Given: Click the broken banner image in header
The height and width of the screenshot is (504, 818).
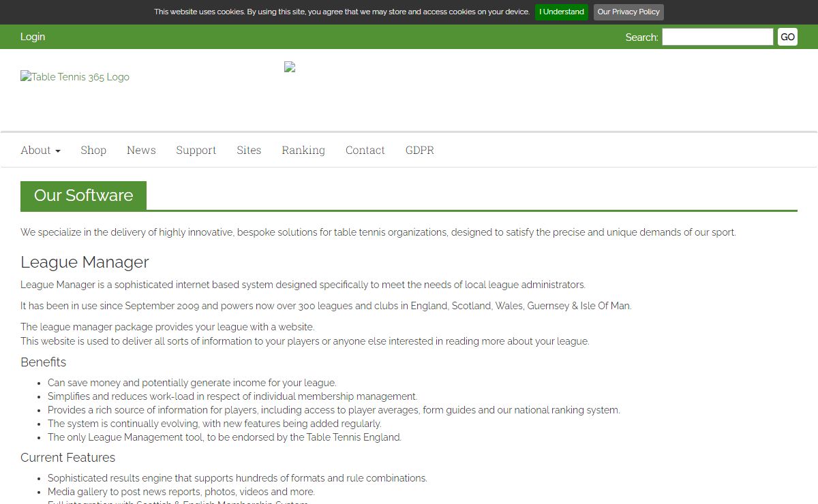Looking at the screenshot, I should (x=290, y=67).
